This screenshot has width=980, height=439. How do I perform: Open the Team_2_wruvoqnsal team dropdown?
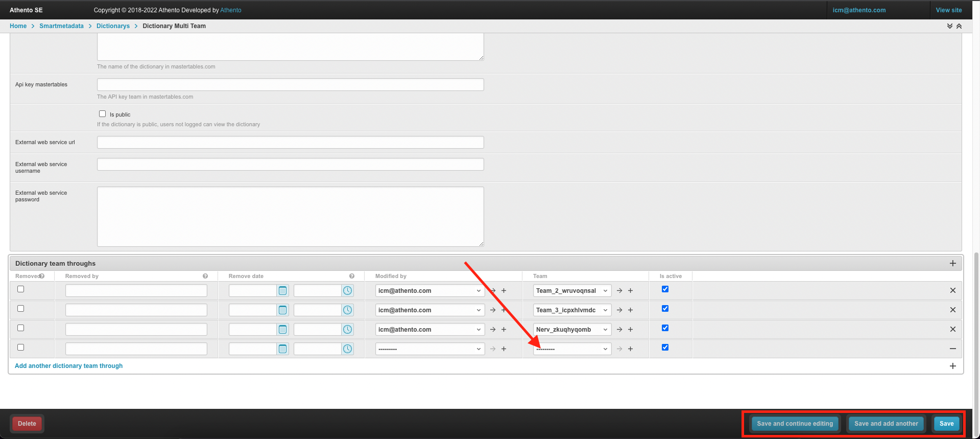pos(572,291)
